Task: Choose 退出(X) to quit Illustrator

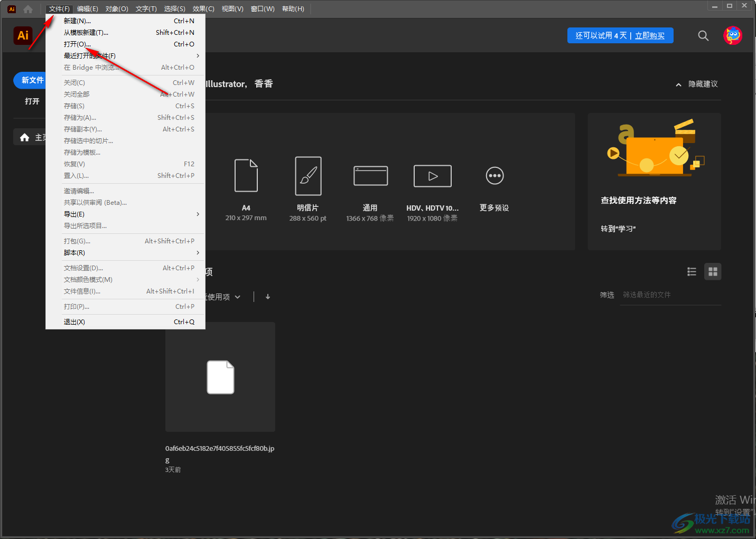Action: [126, 321]
